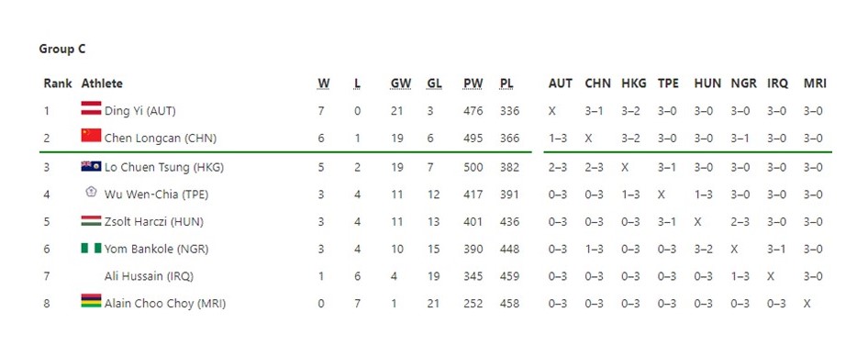Click the Mauritius flag icon
868x356 pixels.
(x=92, y=301)
